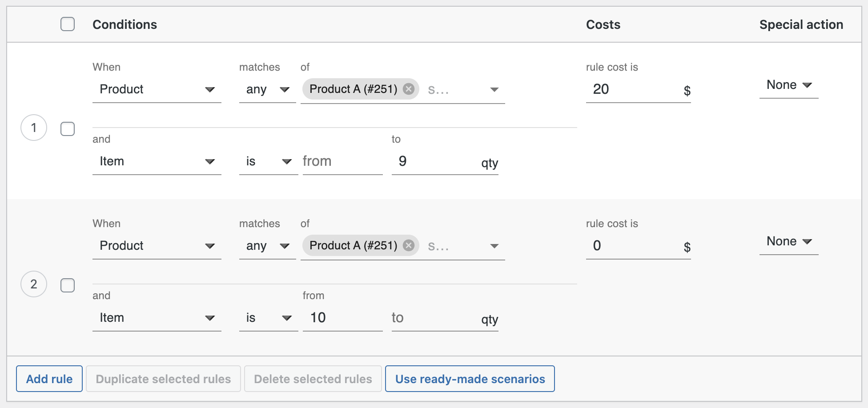Open the 'any' matches dropdown in rule 2
The image size is (868, 408).
click(x=267, y=245)
